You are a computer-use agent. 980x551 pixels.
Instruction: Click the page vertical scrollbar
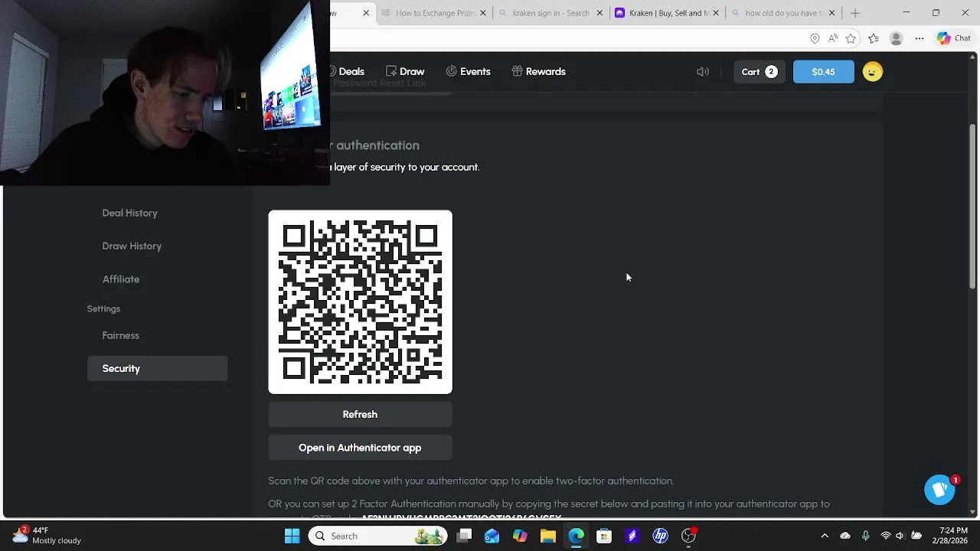click(972, 207)
